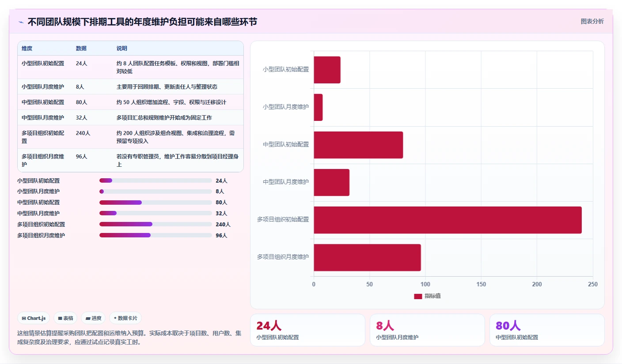
Task: Click the 小型团队初始配置 chart bar
Action: [327, 70]
